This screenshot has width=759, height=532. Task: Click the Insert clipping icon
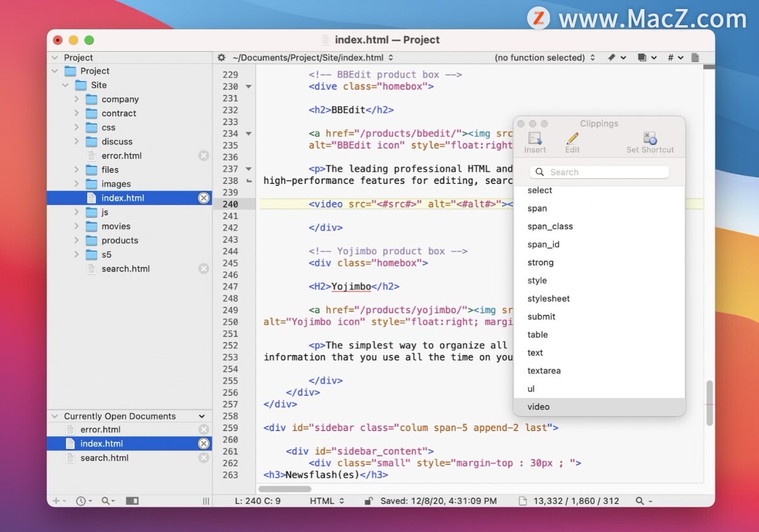coord(534,139)
